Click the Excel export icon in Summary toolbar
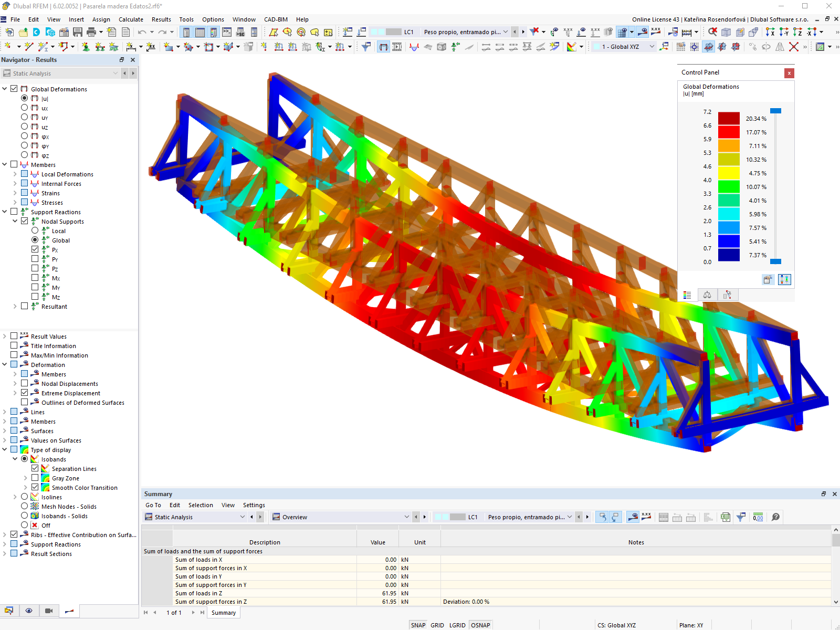This screenshot has height=630, width=840. [725, 517]
